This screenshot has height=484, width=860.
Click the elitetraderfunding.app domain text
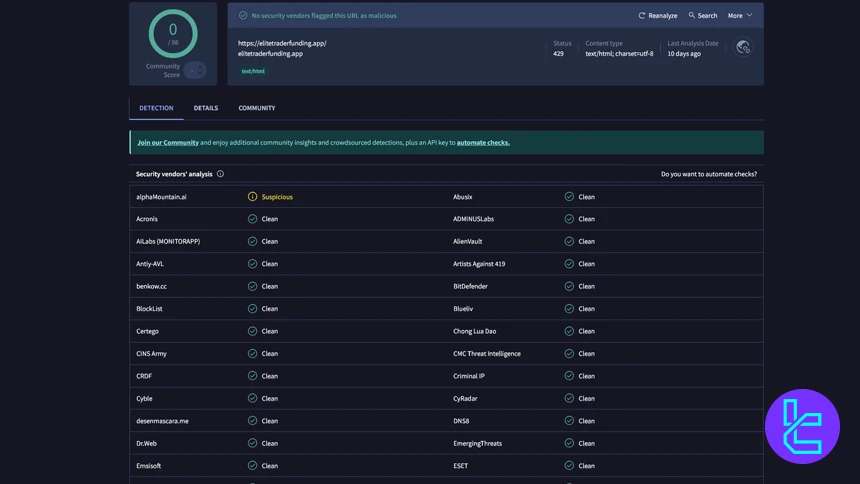(270, 54)
